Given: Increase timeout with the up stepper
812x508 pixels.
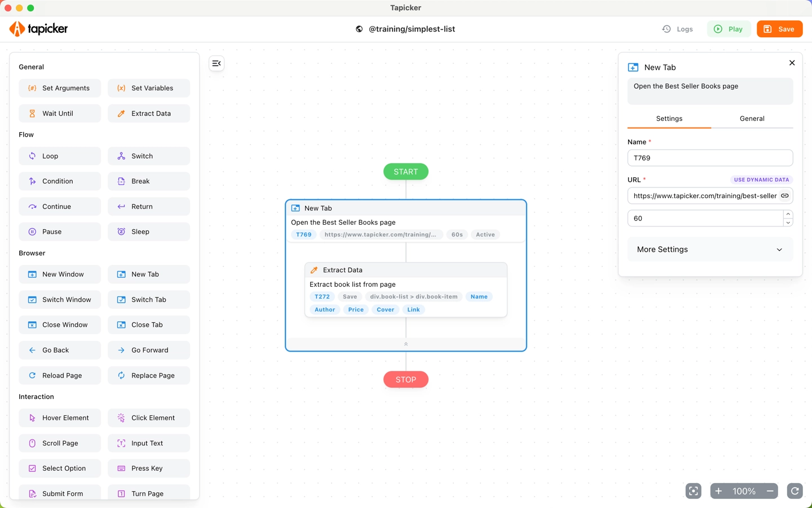Looking at the screenshot, I should coord(788,214).
